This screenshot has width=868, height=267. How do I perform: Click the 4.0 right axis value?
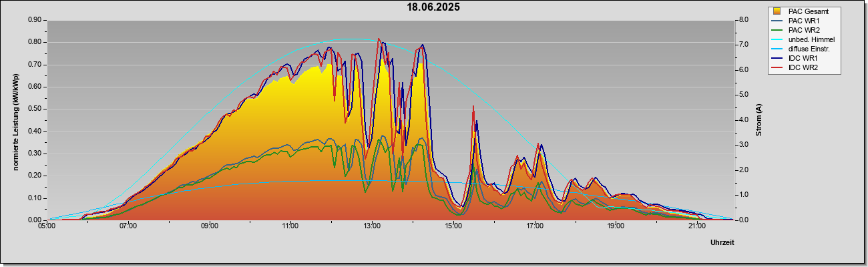click(742, 120)
